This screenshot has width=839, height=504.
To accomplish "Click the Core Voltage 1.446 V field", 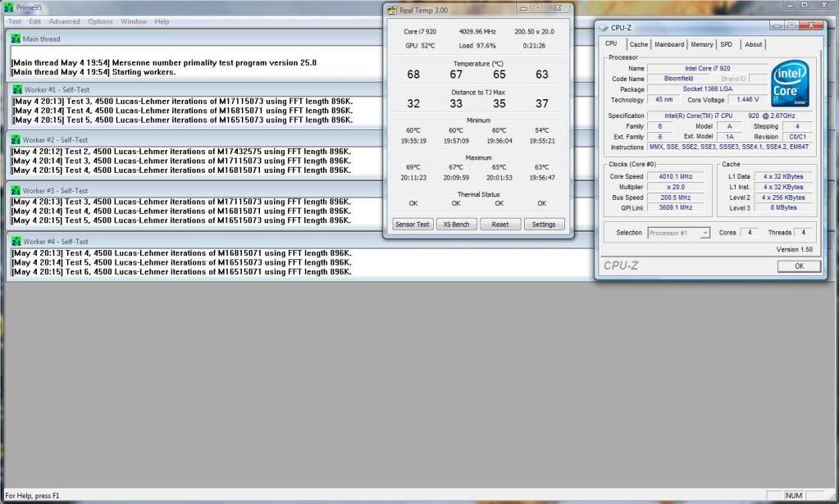I will click(747, 99).
